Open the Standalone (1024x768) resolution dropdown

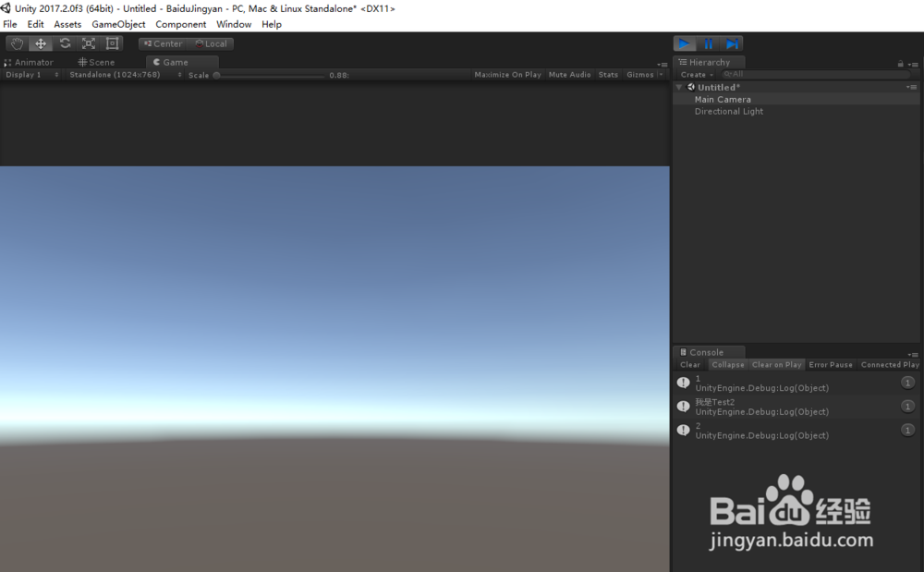[125, 75]
